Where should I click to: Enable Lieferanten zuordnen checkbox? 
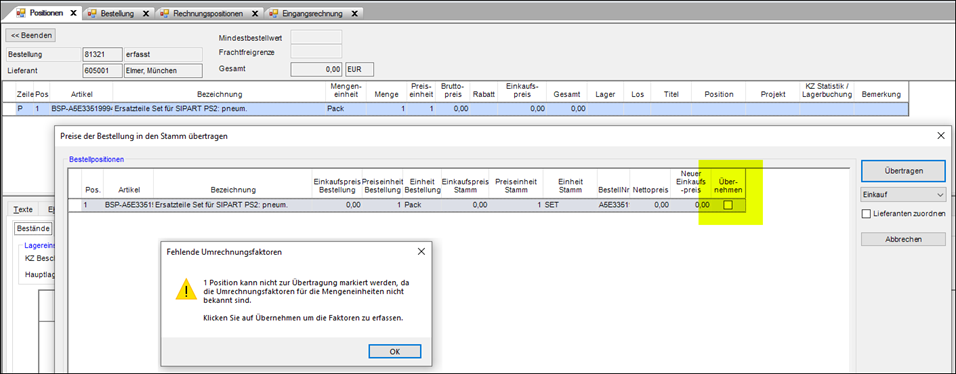(866, 214)
